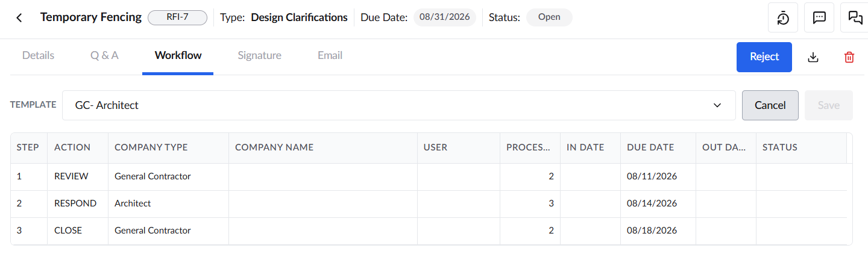Go back using the left arrow

(x=19, y=17)
